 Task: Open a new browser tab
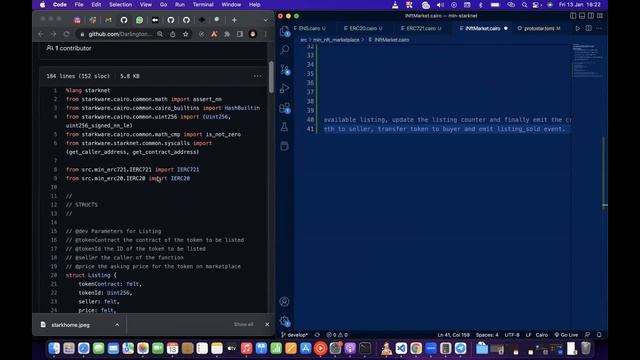234,20
